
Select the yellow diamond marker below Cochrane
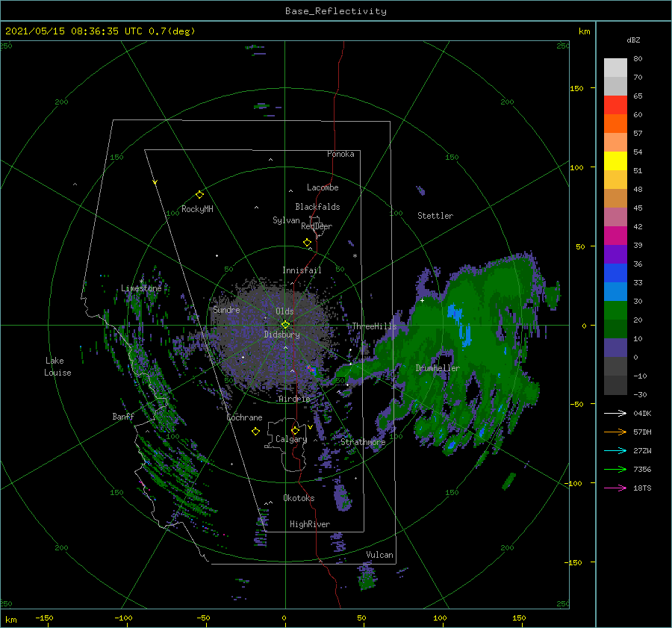pos(255,432)
